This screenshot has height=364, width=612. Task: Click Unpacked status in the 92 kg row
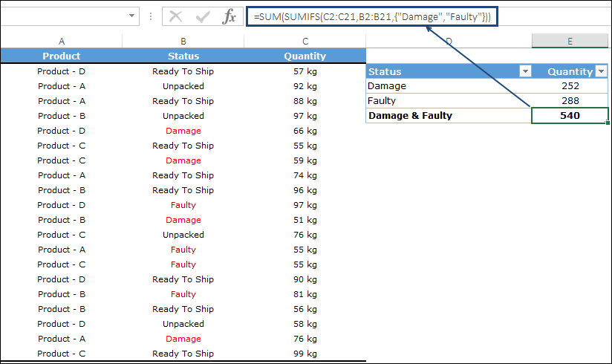pos(183,86)
